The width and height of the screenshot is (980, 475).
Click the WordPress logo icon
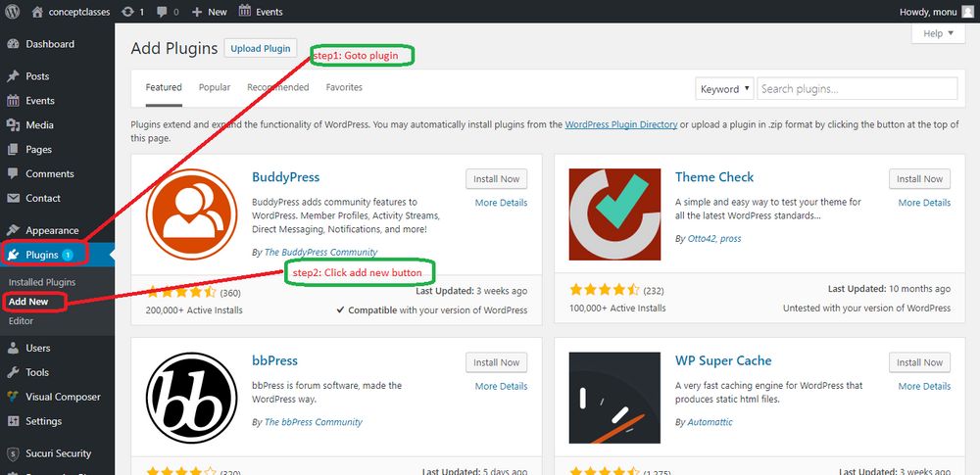(x=12, y=11)
